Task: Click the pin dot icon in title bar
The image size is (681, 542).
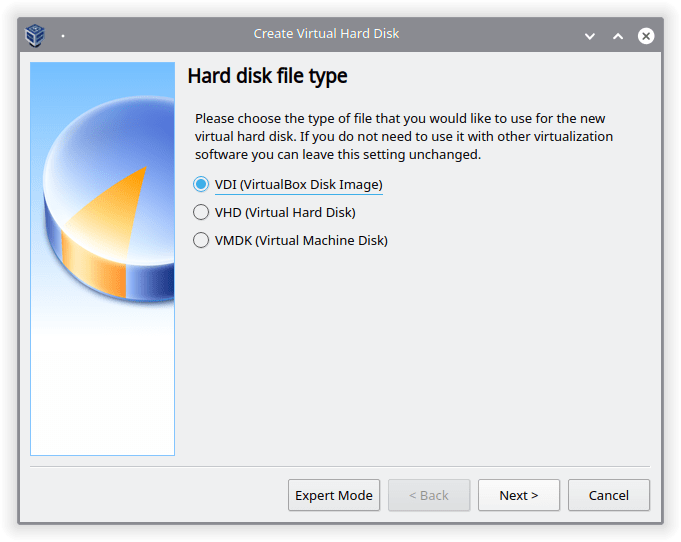Action: (x=63, y=36)
